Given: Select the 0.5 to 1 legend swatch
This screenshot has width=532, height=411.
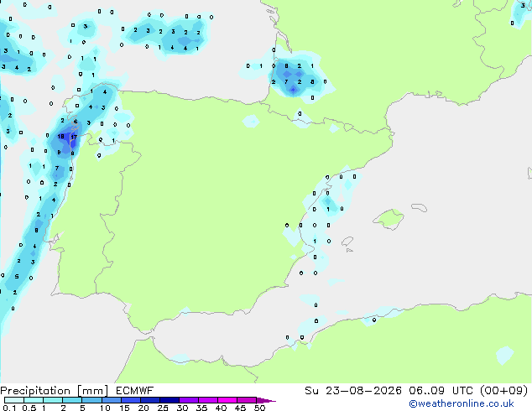Looking at the screenshot, I should click(34, 400).
